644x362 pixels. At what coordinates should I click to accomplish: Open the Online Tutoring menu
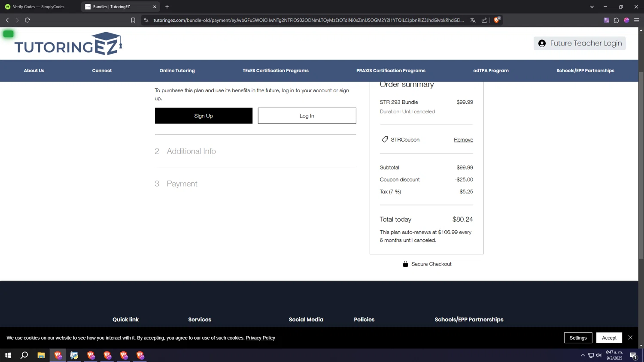coord(177,71)
